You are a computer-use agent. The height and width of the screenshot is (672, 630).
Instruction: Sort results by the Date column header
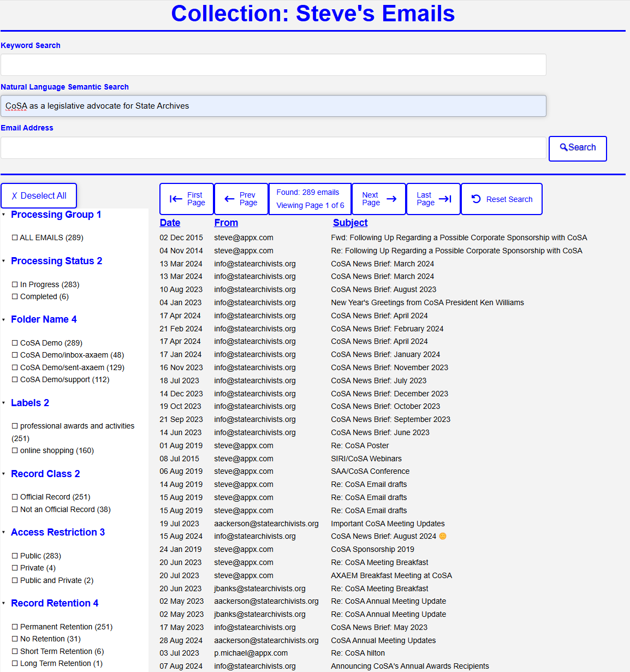[170, 223]
